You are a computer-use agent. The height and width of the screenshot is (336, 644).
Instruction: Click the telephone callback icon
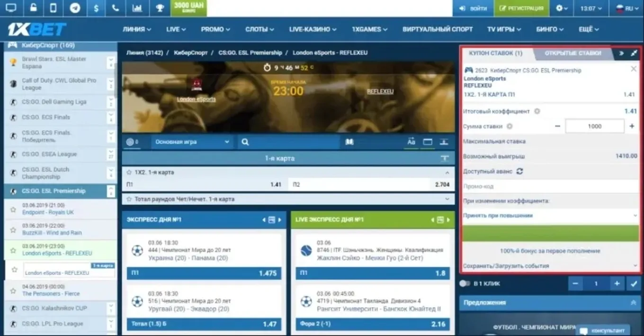(116, 8)
